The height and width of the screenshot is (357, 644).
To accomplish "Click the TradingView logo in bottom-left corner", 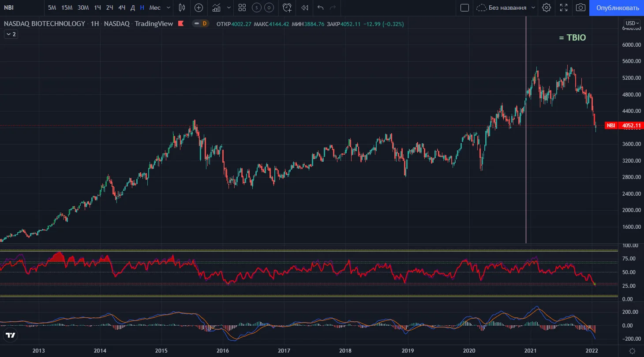I will [x=11, y=335].
